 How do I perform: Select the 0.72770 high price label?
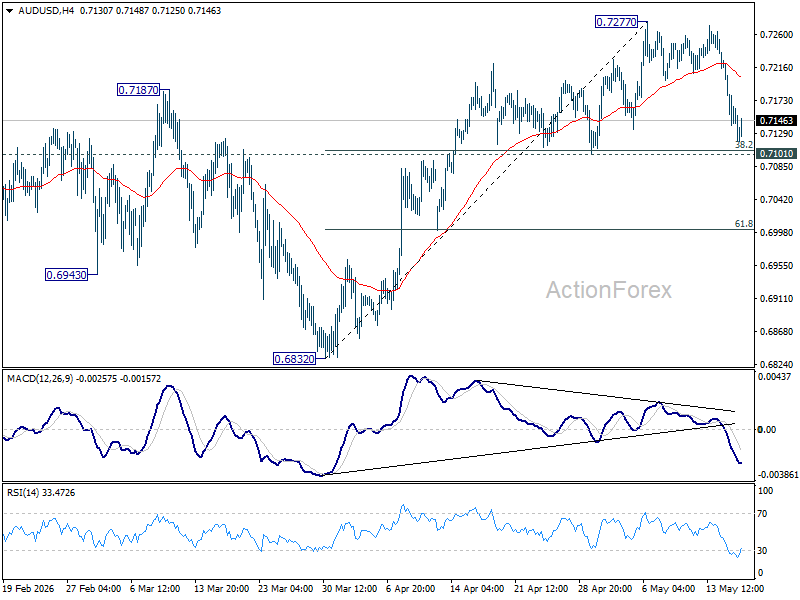[x=616, y=22]
